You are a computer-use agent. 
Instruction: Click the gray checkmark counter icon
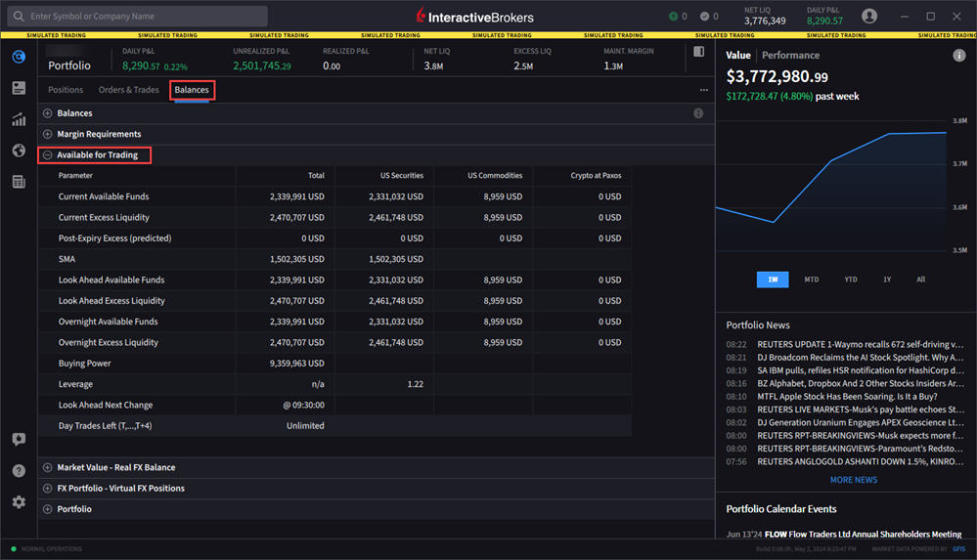(x=705, y=17)
